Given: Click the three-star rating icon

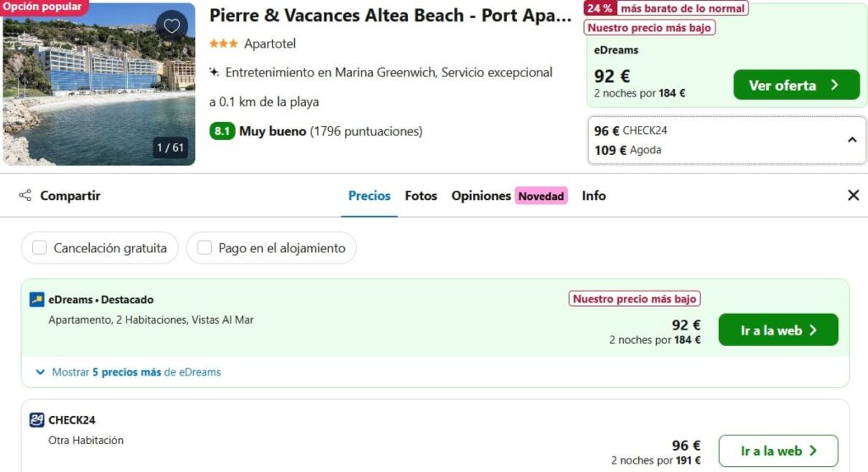Looking at the screenshot, I should (224, 43).
